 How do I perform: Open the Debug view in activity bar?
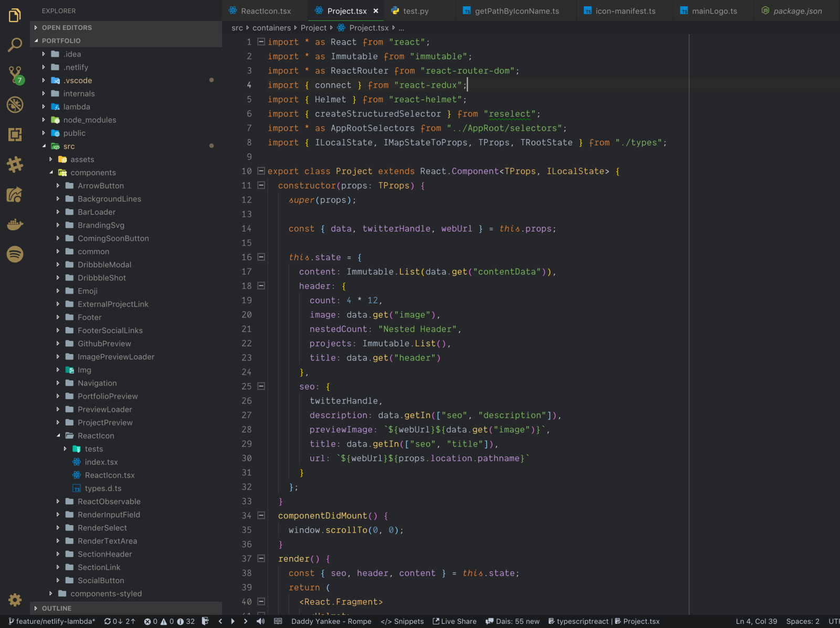click(15, 104)
